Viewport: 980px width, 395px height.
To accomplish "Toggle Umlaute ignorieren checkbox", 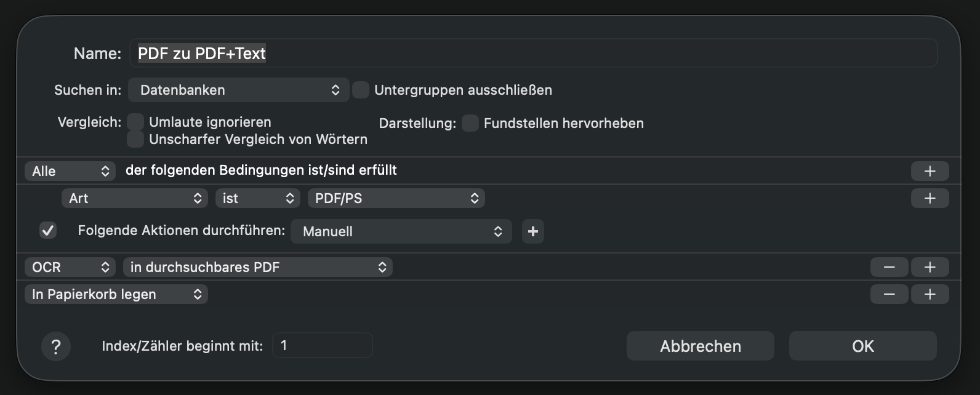I will [135, 122].
